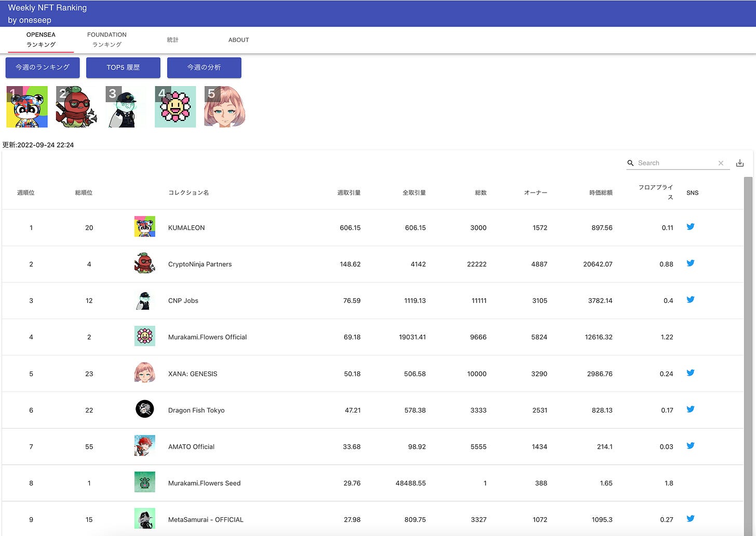Click Murakami.Flowers Official collection name

pos(208,337)
